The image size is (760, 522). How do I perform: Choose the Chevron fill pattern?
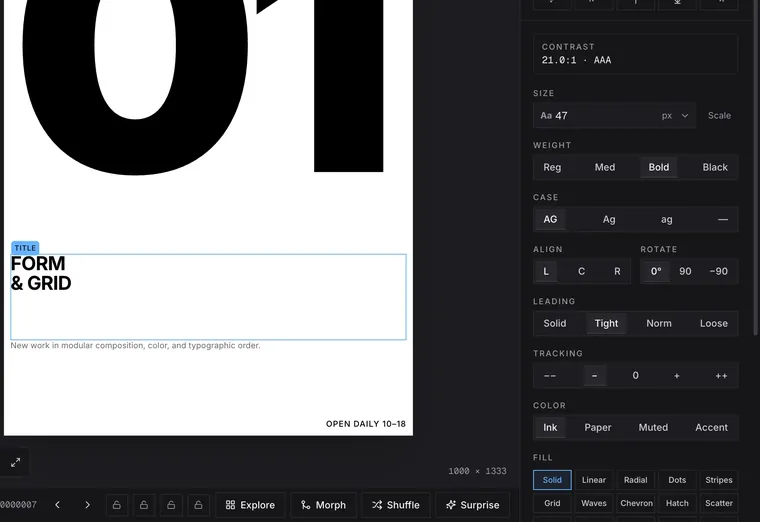[635, 503]
